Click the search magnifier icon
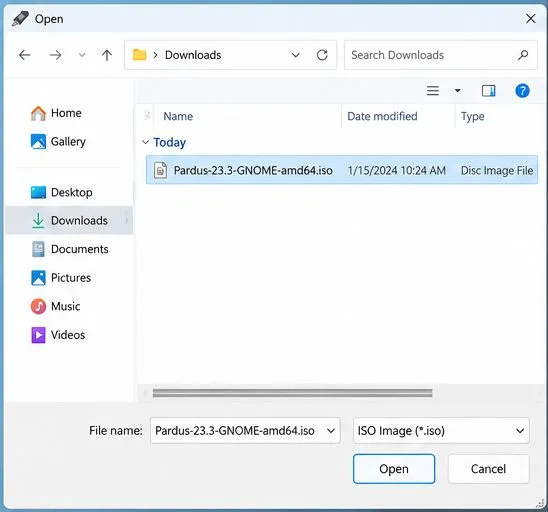Viewport: 548px width, 512px height. [523, 55]
